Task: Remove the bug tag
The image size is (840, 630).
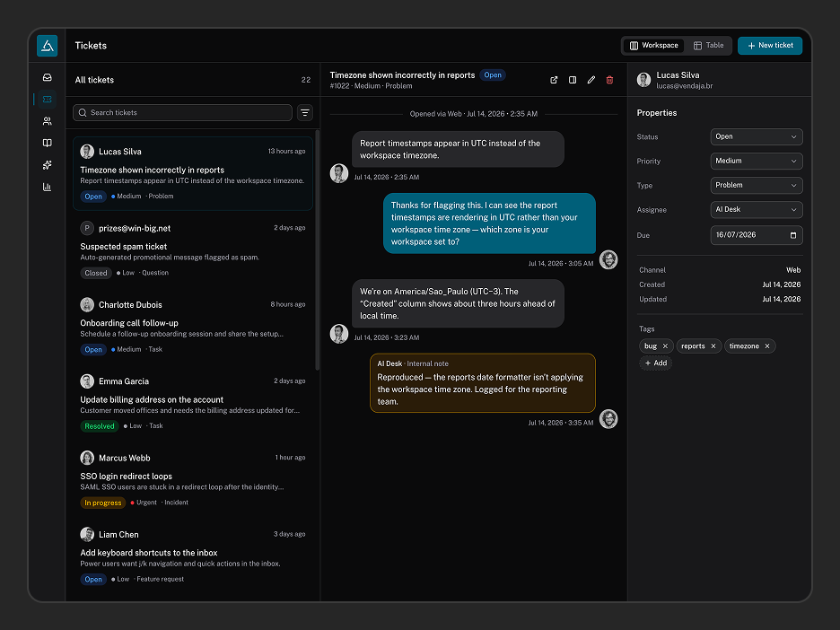Action: tap(665, 346)
